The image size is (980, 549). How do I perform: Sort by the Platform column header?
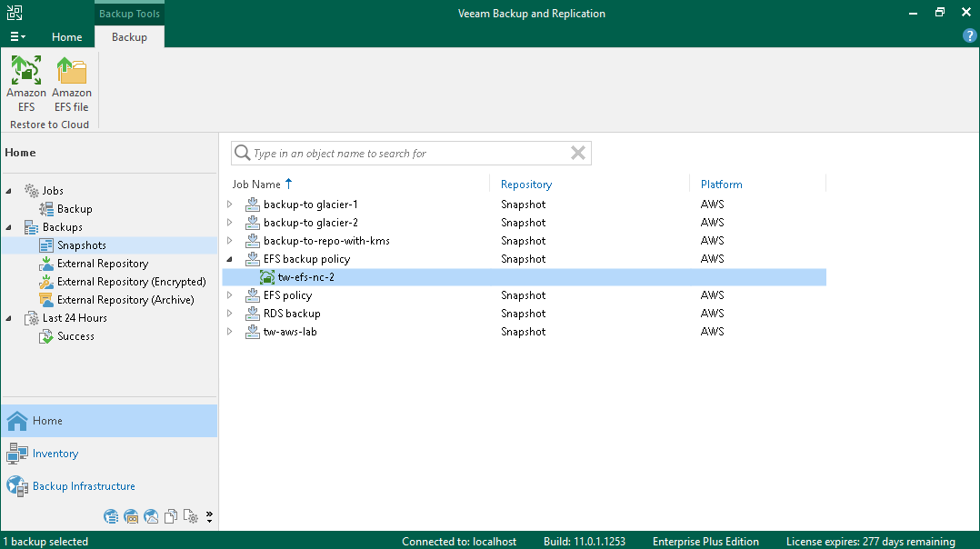pyautogui.click(x=721, y=185)
